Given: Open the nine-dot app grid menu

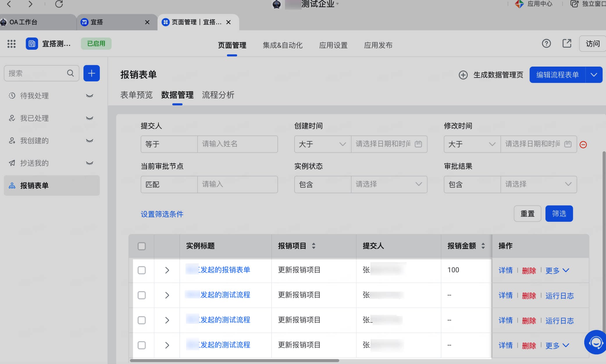Looking at the screenshot, I should click(11, 44).
